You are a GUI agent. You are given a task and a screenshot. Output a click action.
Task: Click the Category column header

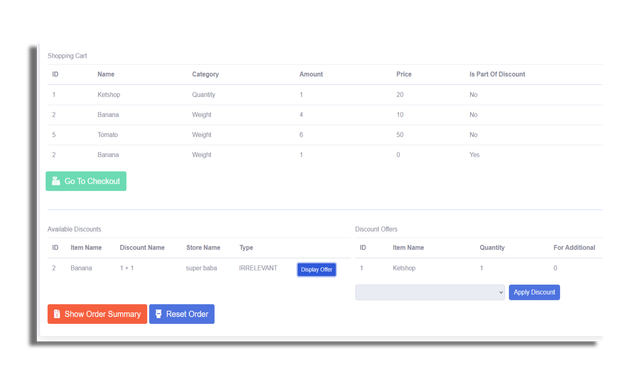205,74
